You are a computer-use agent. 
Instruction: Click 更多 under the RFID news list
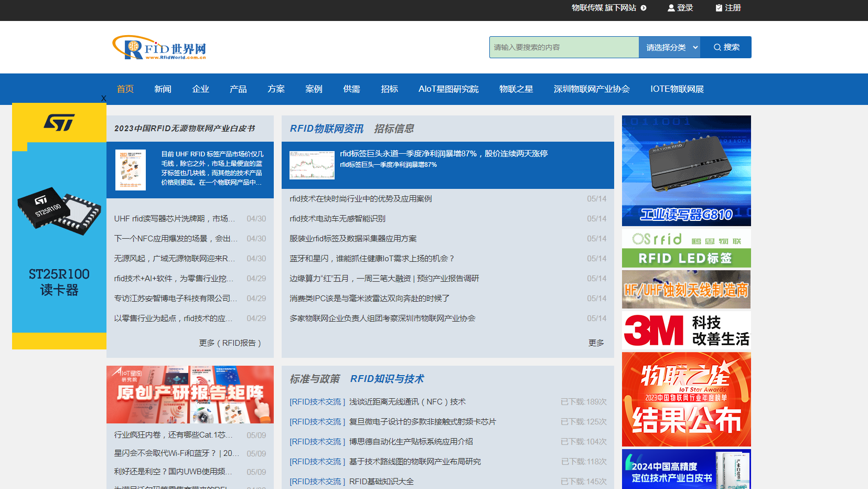(x=596, y=343)
